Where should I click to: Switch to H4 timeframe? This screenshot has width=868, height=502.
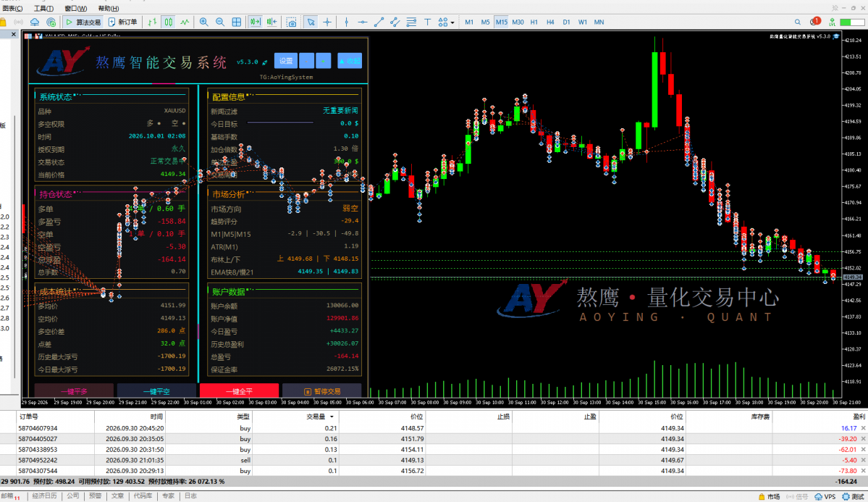pos(550,22)
